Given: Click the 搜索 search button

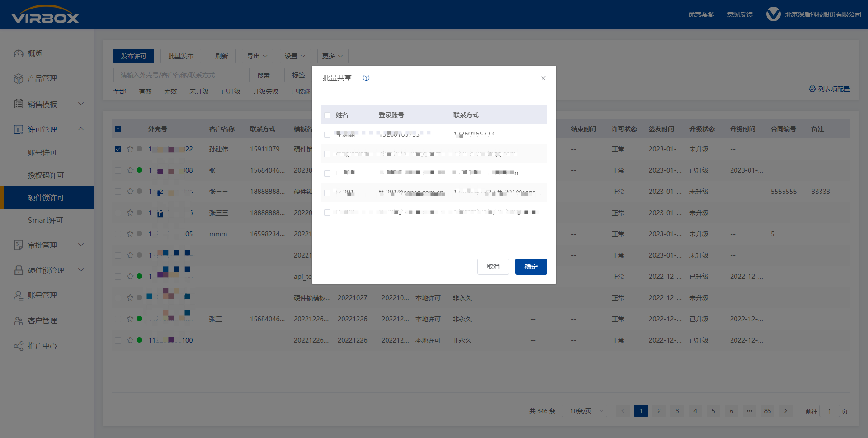Looking at the screenshot, I should [264, 75].
